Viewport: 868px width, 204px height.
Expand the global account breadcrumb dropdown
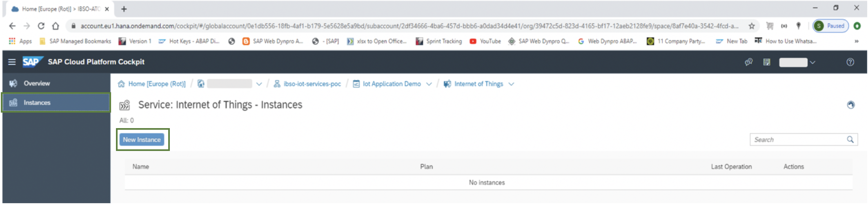pos(259,84)
